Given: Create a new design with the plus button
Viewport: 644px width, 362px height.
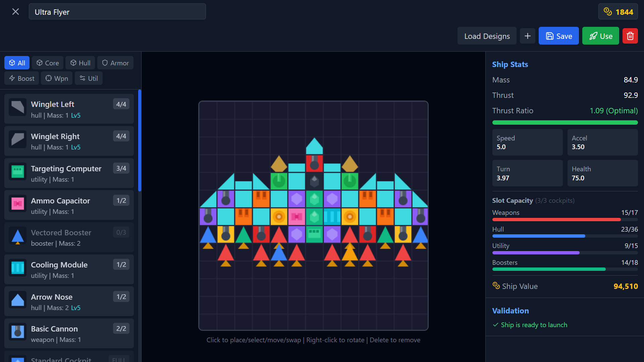Looking at the screenshot, I should coord(527,36).
